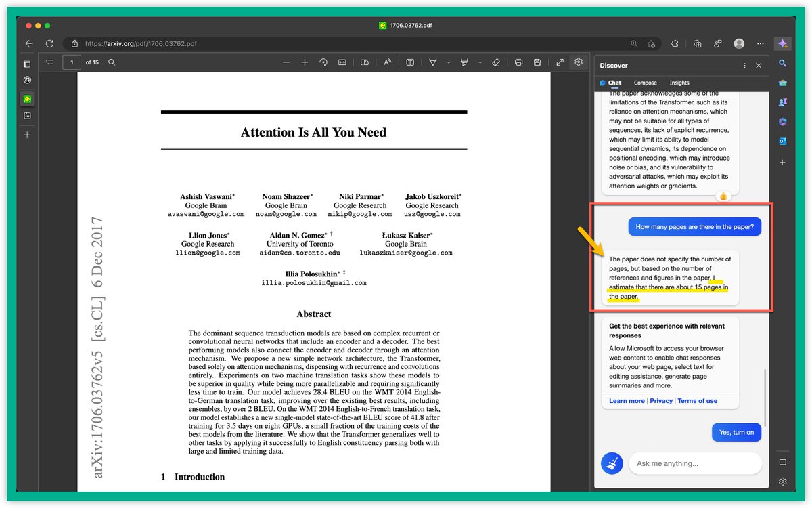The height and width of the screenshot is (508, 812).
Task: Open Discover pane more options
Action: [745, 66]
